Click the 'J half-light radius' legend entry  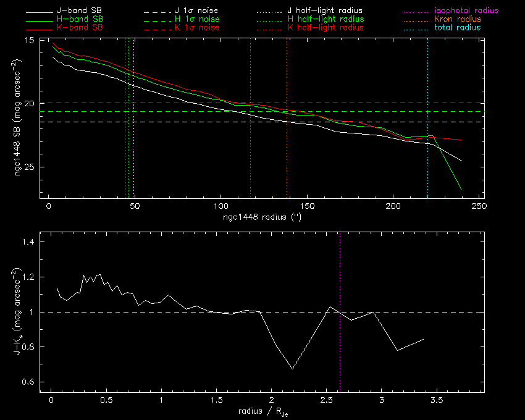point(325,11)
